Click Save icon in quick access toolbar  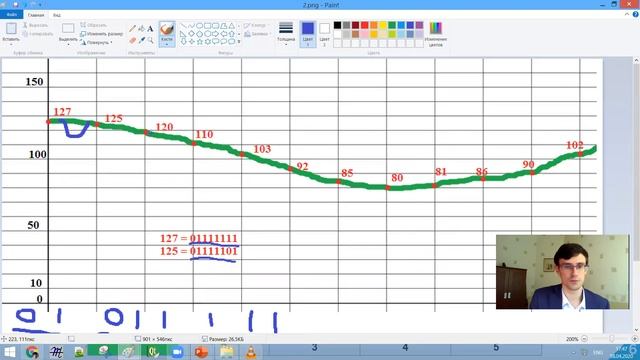pyautogui.click(x=16, y=4)
